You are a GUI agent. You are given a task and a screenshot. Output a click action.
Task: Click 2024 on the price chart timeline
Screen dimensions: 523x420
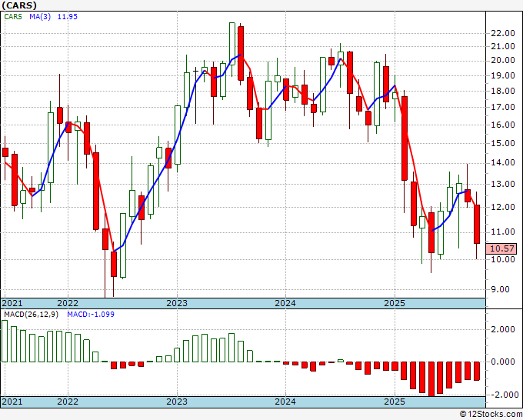pos(285,303)
